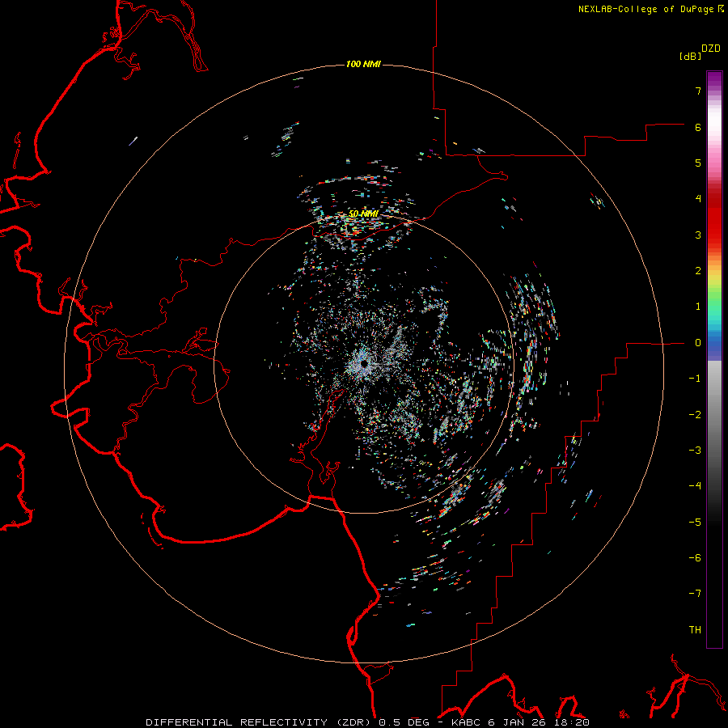
Task: Click the -5 value on color scale
Action: 695,523
